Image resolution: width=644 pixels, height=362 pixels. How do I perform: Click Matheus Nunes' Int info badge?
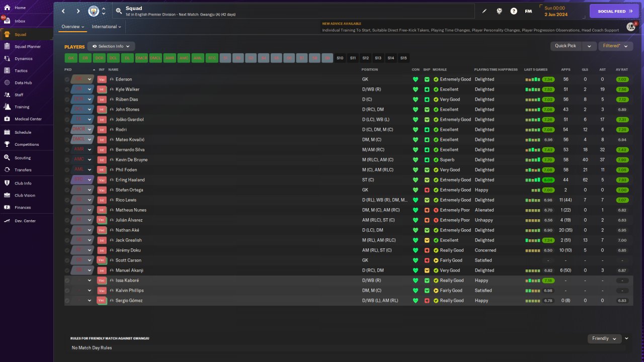(102, 210)
